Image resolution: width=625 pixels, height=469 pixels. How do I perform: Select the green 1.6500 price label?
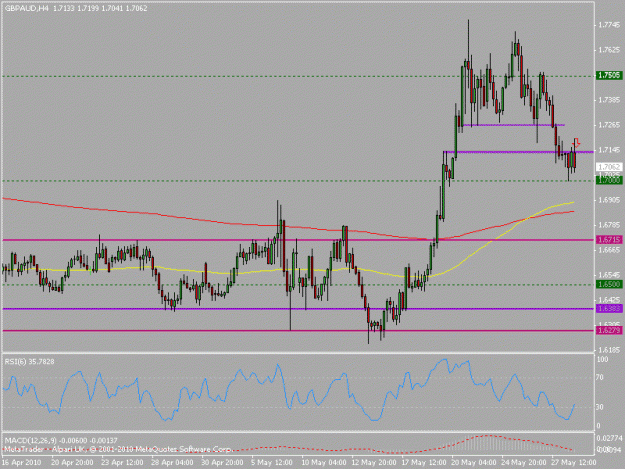(x=609, y=284)
